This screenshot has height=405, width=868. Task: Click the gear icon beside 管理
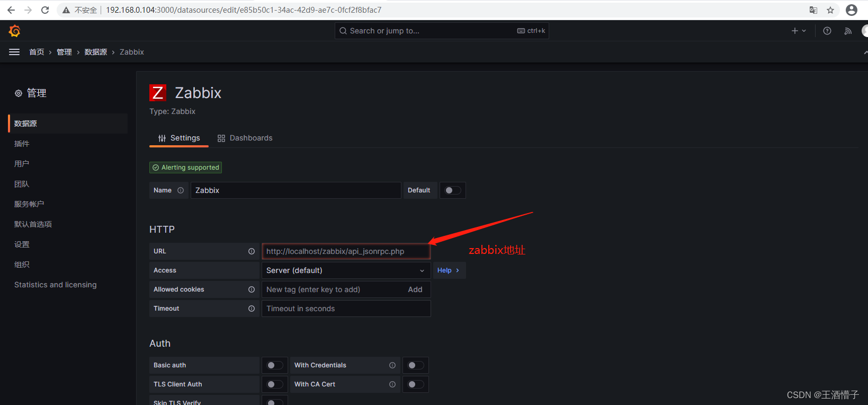(19, 93)
